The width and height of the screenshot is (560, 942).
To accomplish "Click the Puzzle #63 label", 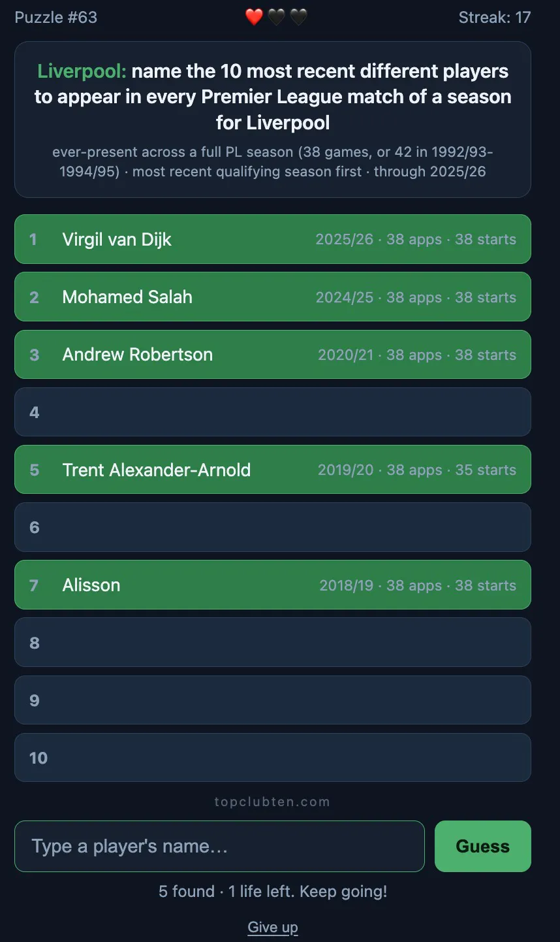I will [56, 18].
